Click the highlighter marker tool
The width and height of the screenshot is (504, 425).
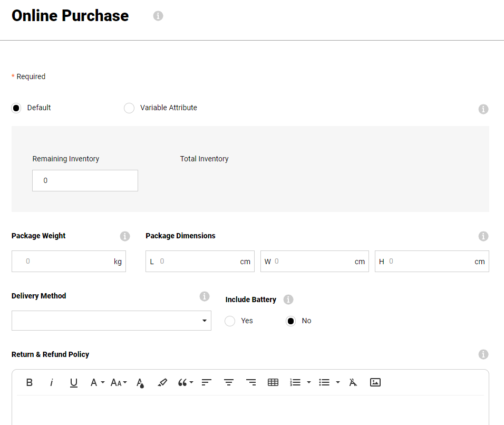pos(162,382)
